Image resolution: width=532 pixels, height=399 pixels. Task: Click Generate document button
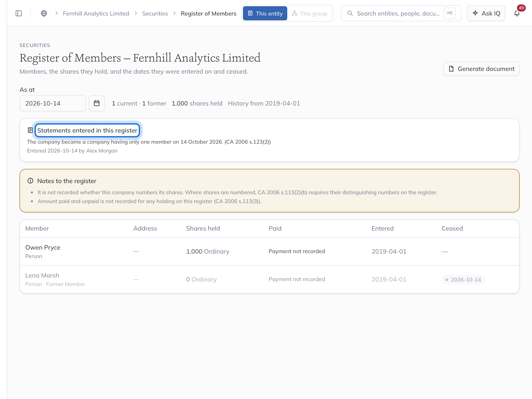click(481, 69)
